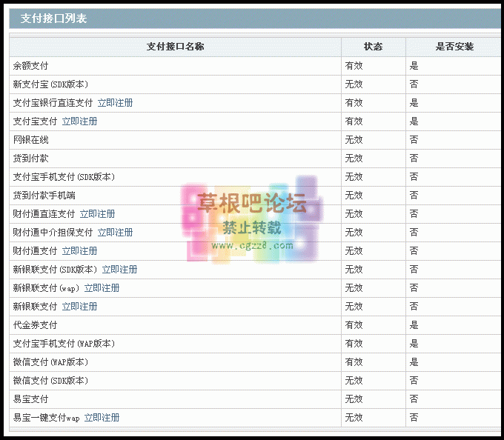Click 无效 status in 网银在线 row
This screenshot has height=440, width=504.
[x=354, y=140]
